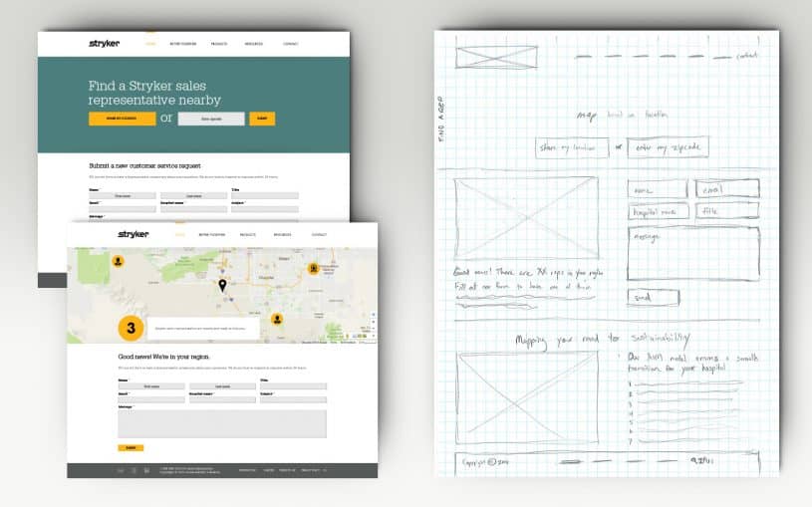Click the rep marker at the map's top-right
812x507 pixels.
[x=313, y=267]
